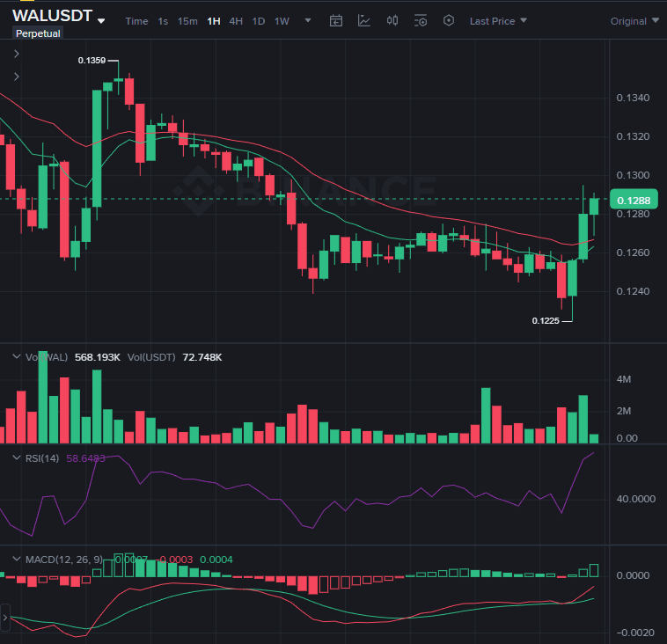Click the 0.1340 price axis label
Screen dimensions: 667x644
tap(633, 98)
